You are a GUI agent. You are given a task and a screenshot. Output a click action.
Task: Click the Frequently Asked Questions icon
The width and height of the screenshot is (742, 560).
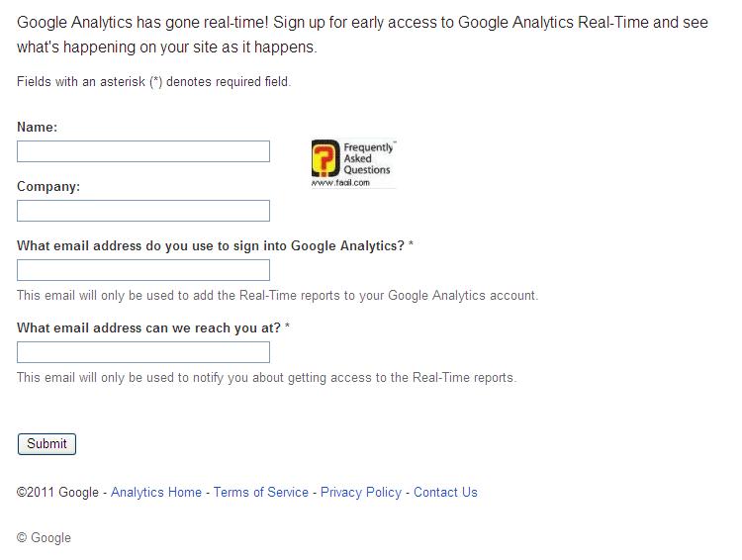[353, 164]
